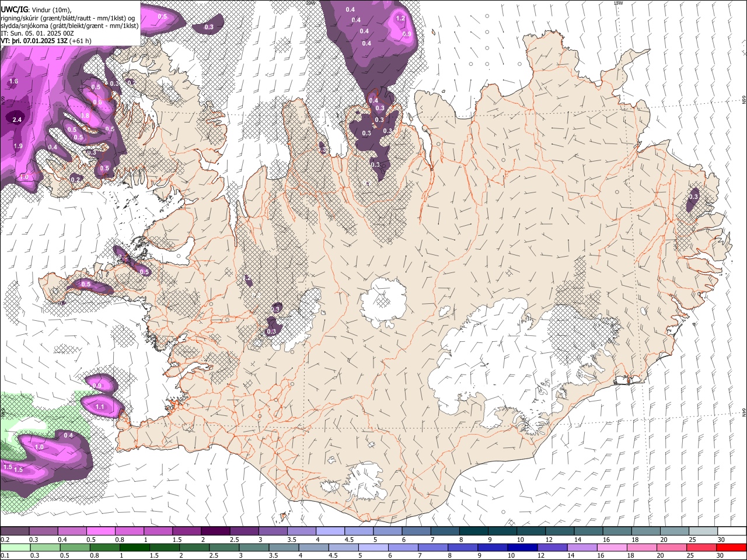Viewport: 747px width, 560px height.
Task: Select the pale lavender 4–4.5 snow legend swatch
Action: pyautogui.click(x=330, y=531)
